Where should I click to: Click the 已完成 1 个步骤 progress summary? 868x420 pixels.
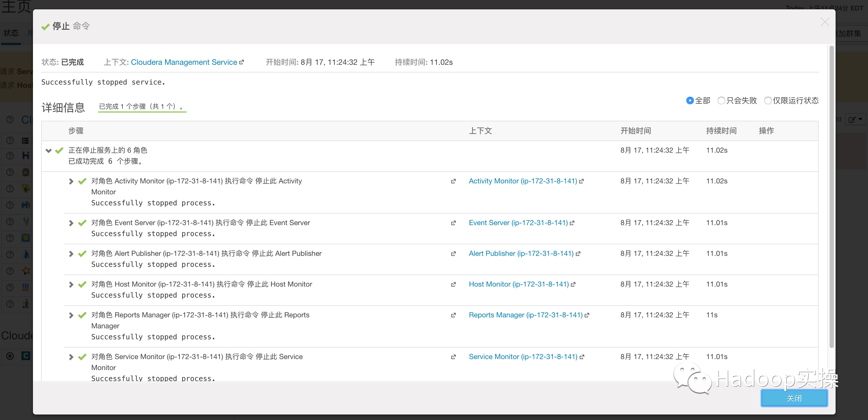point(142,107)
